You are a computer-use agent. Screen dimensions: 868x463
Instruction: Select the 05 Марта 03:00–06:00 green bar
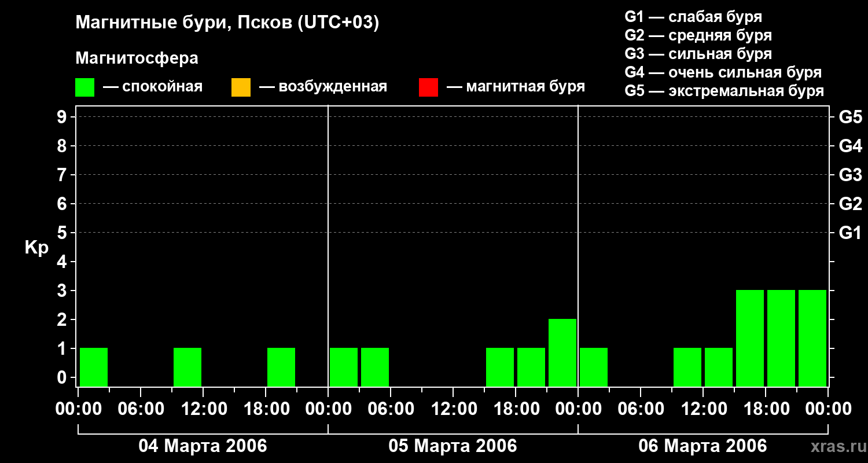pyautogui.click(x=375, y=367)
